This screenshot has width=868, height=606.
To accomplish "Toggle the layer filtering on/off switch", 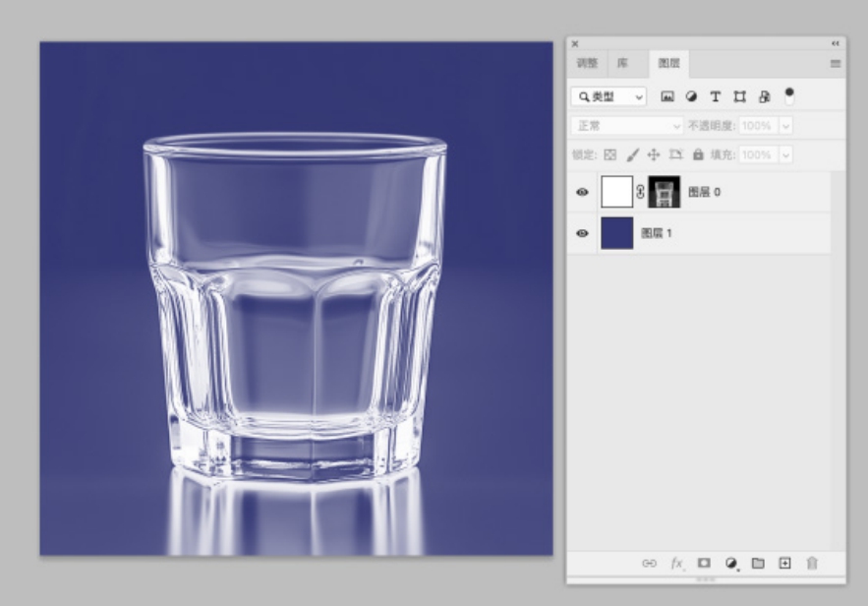I will (788, 94).
